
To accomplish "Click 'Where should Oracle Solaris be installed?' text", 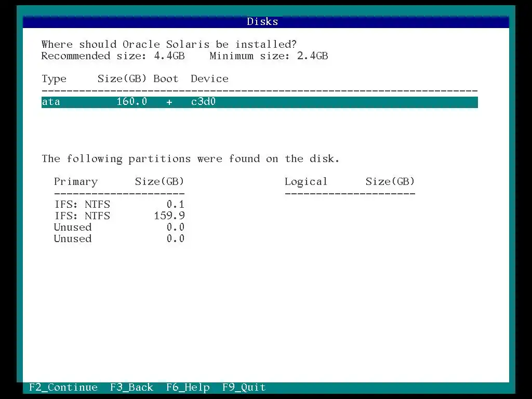I will point(169,45).
